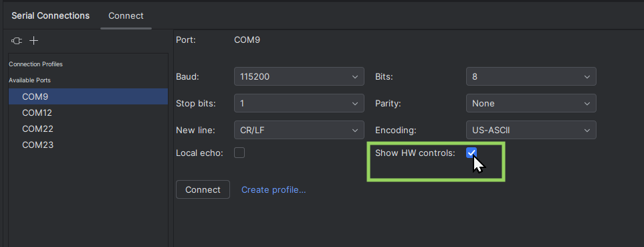Open the Encoding US-ASCII dropdown

click(x=531, y=130)
